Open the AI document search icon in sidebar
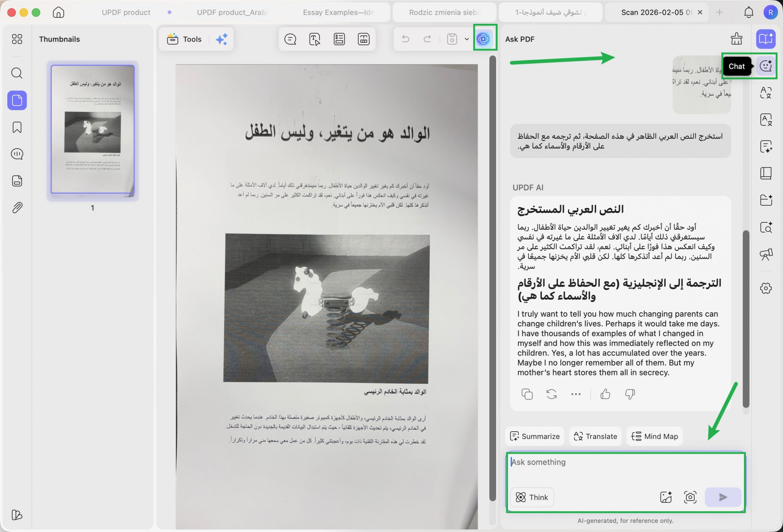 click(766, 227)
